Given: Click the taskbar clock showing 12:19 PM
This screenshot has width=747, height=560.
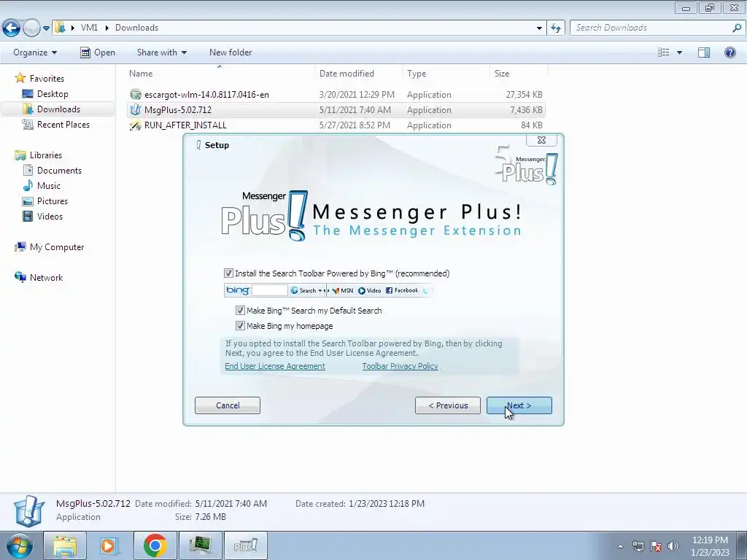Looking at the screenshot, I should point(710,546).
